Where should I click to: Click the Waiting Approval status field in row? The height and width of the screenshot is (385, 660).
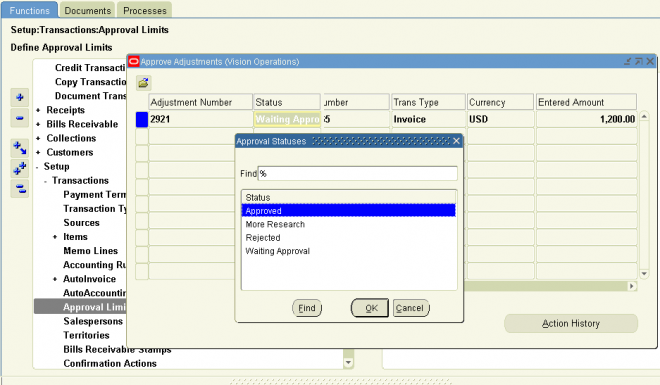(287, 119)
